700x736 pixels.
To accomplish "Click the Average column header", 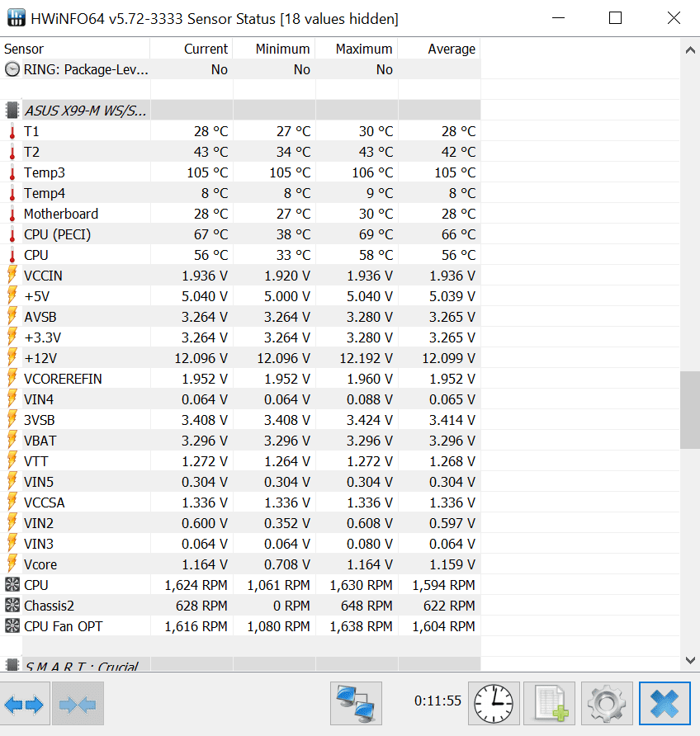I will 439,49.
